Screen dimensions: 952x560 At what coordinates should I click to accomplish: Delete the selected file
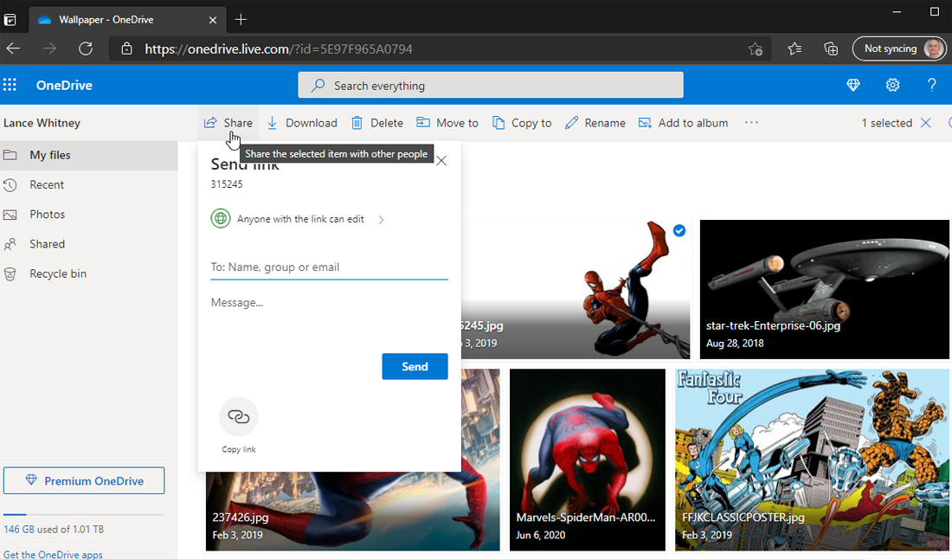[377, 123]
